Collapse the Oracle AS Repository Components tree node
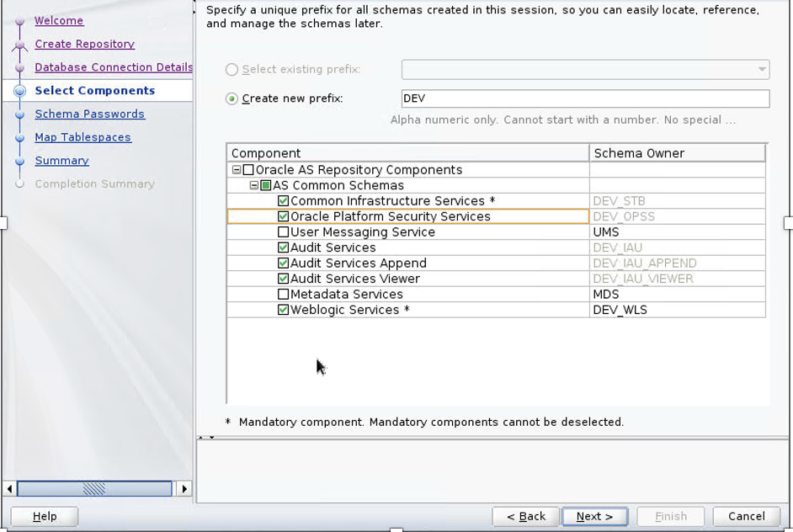This screenshot has width=793, height=532. point(237,170)
